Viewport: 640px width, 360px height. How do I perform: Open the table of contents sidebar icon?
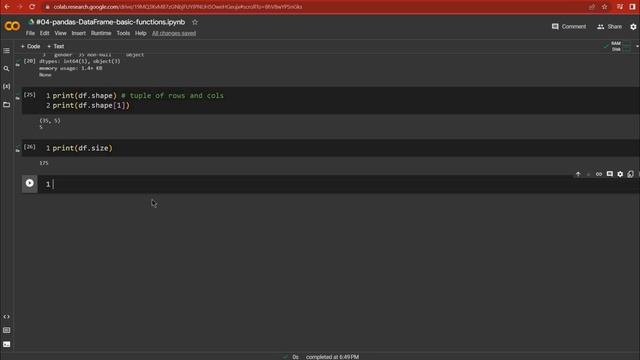[x=6, y=51]
